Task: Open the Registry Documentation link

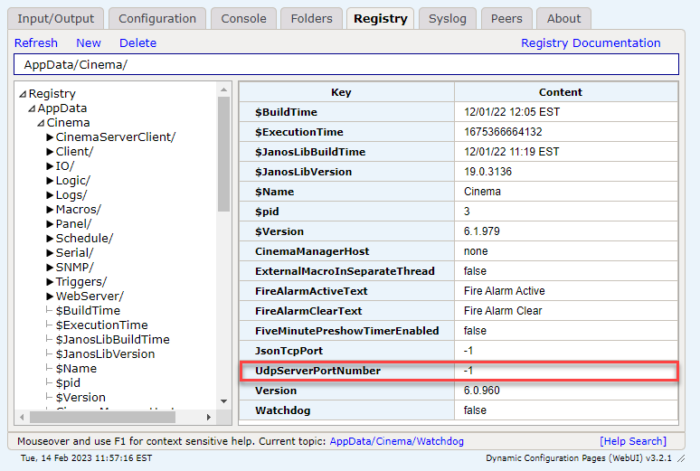Action: (591, 43)
